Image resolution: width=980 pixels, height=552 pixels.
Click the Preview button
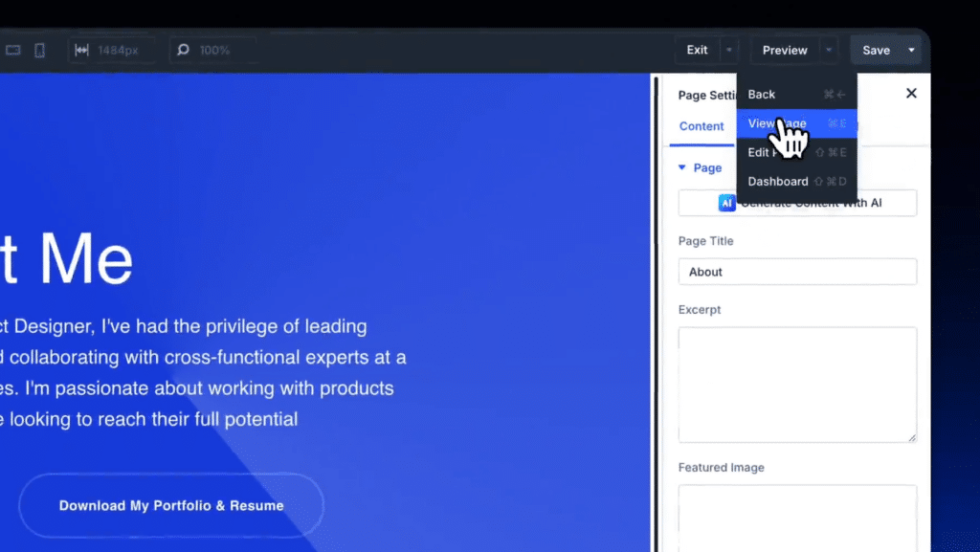[785, 50]
